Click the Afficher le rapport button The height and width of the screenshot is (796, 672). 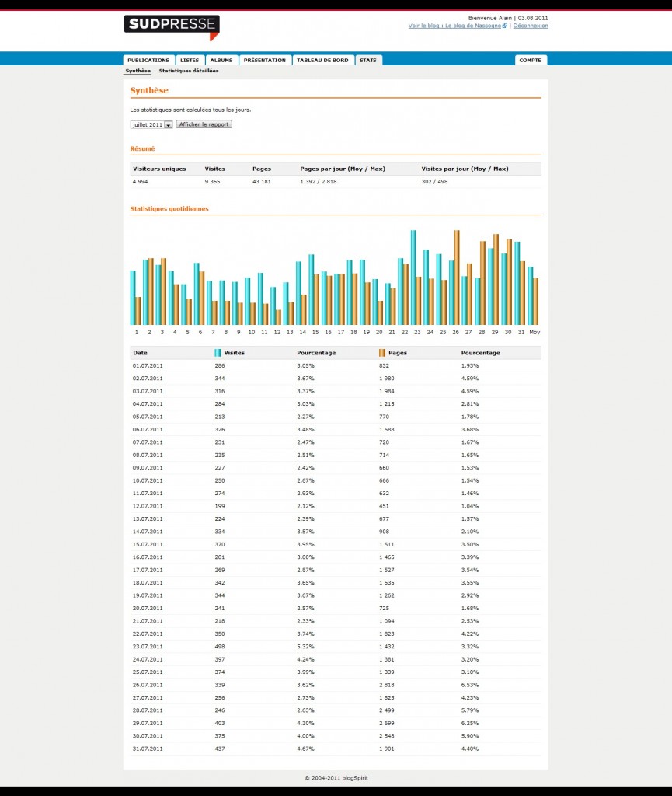pos(204,124)
